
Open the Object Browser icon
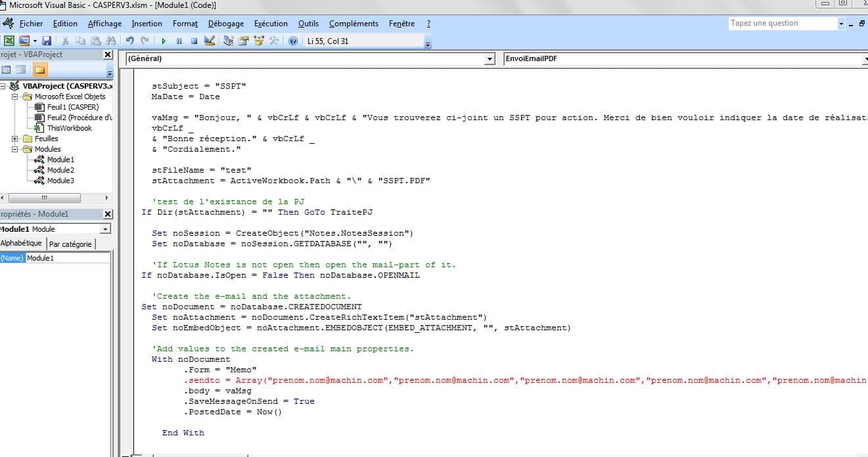click(259, 41)
